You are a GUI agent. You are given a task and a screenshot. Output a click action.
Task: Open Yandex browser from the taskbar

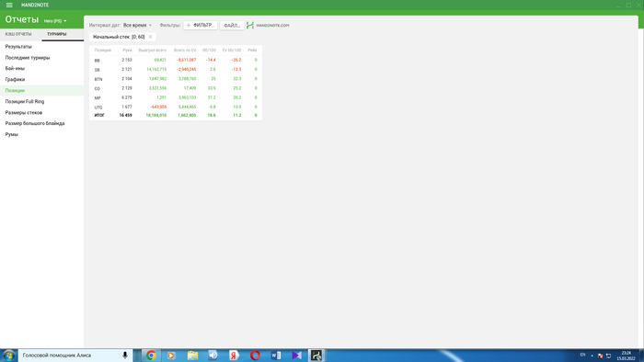[234, 356]
